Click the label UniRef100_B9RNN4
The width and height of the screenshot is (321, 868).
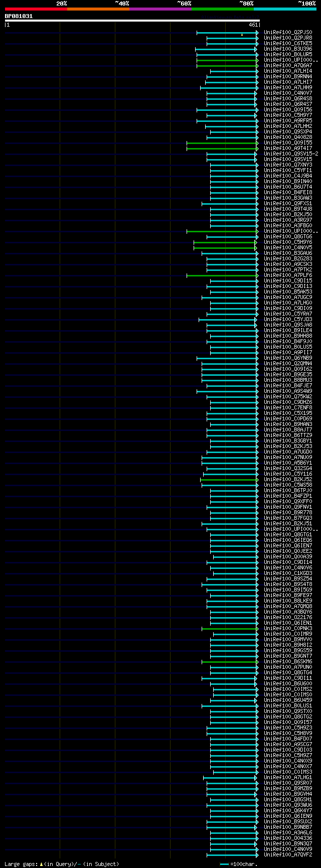tap(288, 76)
